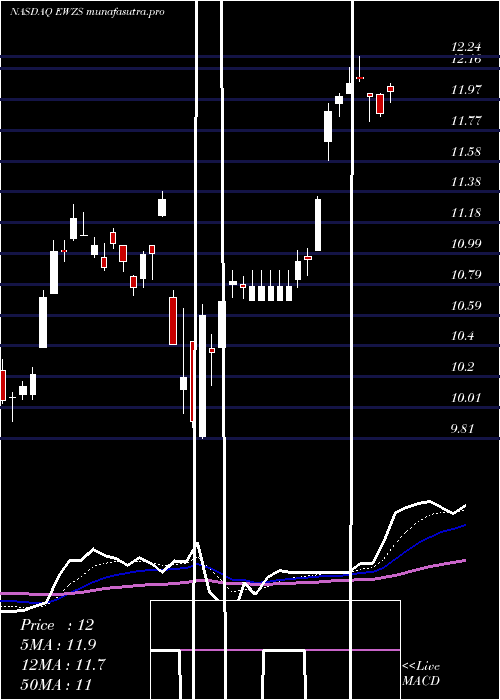Click the 11.18 price axis label
The height and width of the screenshot is (700, 500).
pos(466,213)
